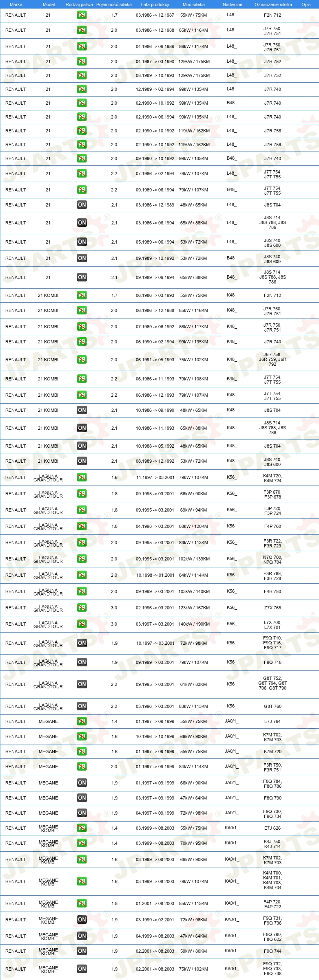Click the PB fuel icon for the 21 dated 03.1986 -> 12.1988

[82, 30]
